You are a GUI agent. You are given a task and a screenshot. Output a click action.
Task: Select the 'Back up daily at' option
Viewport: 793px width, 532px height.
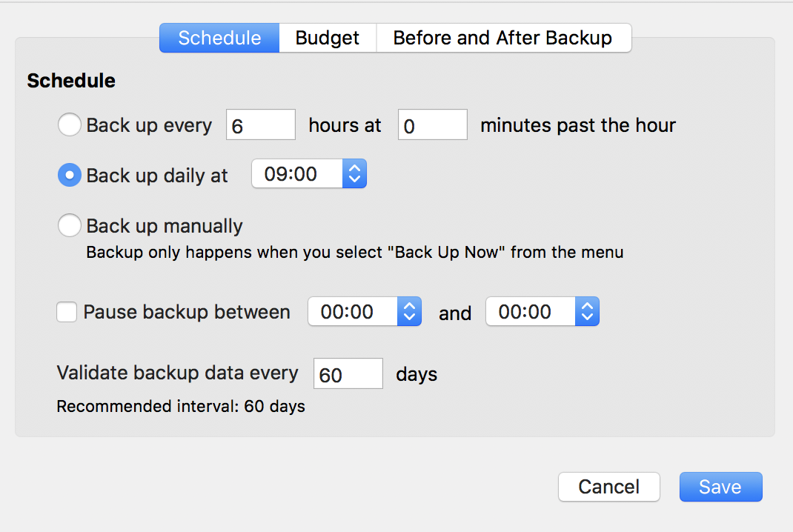pos(70,175)
